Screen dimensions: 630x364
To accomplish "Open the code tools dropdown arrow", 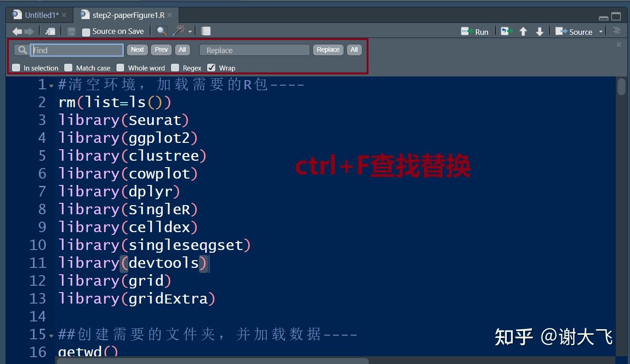I will tap(189, 32).
